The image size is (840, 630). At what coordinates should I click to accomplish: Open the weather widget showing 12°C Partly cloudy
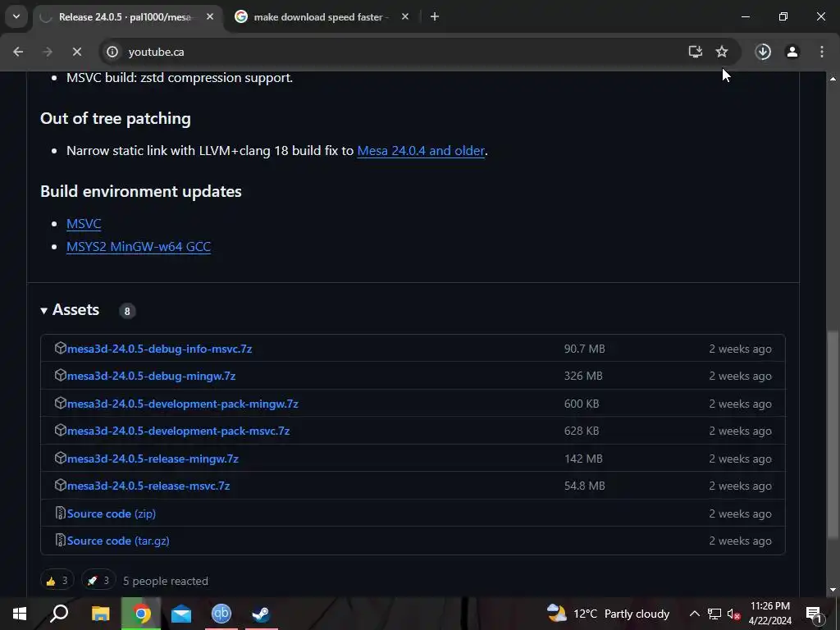click(609, 614)
